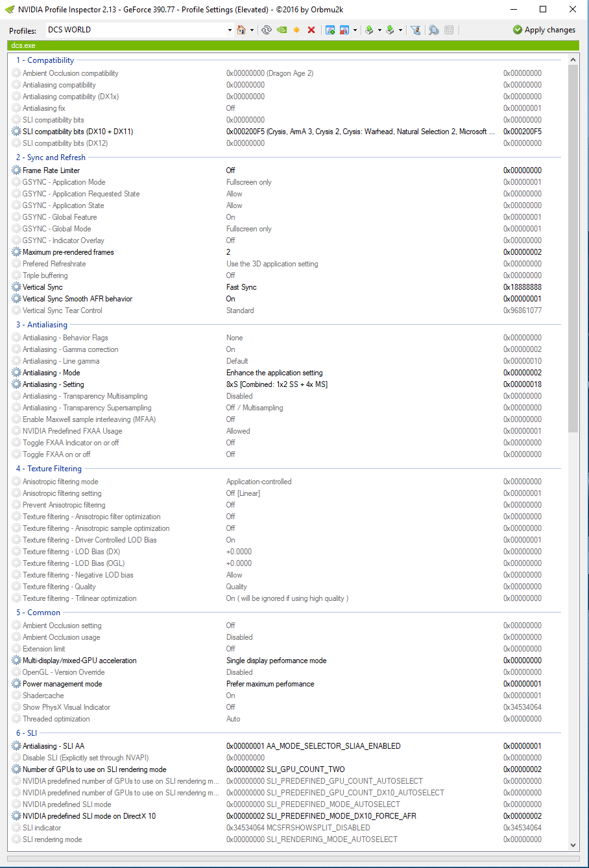This screenshot has width=589, height=868.
Task: Open dropdown beside remove application icon
Action: [x=355, y=30]
